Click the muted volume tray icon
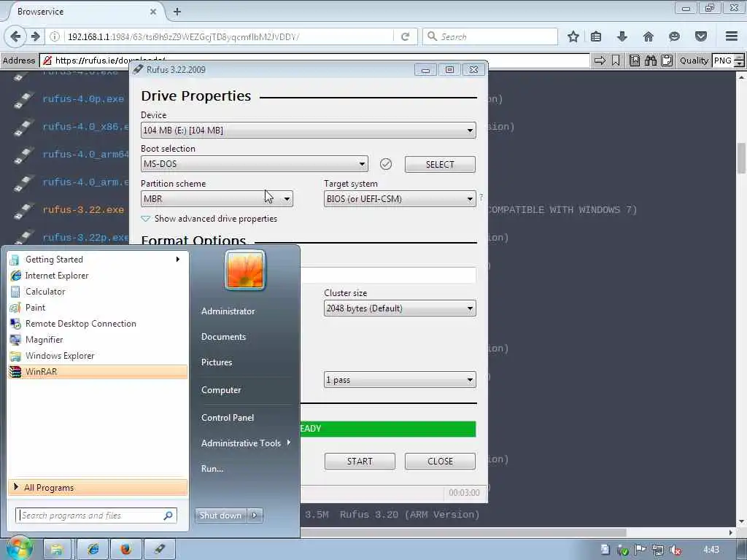 [x=675, y=550]
